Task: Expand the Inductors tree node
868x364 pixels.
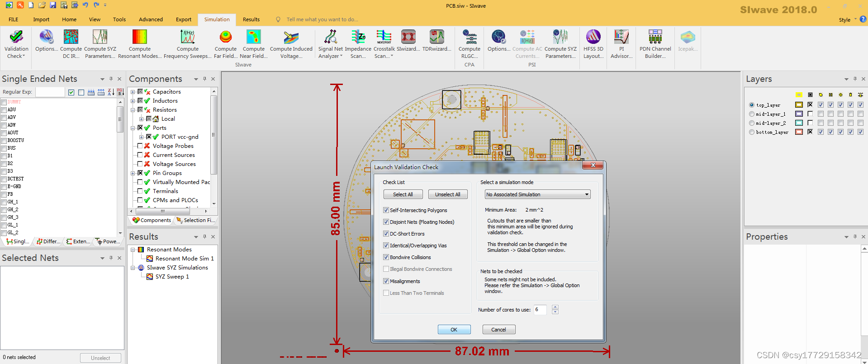Action: (133, 101)
